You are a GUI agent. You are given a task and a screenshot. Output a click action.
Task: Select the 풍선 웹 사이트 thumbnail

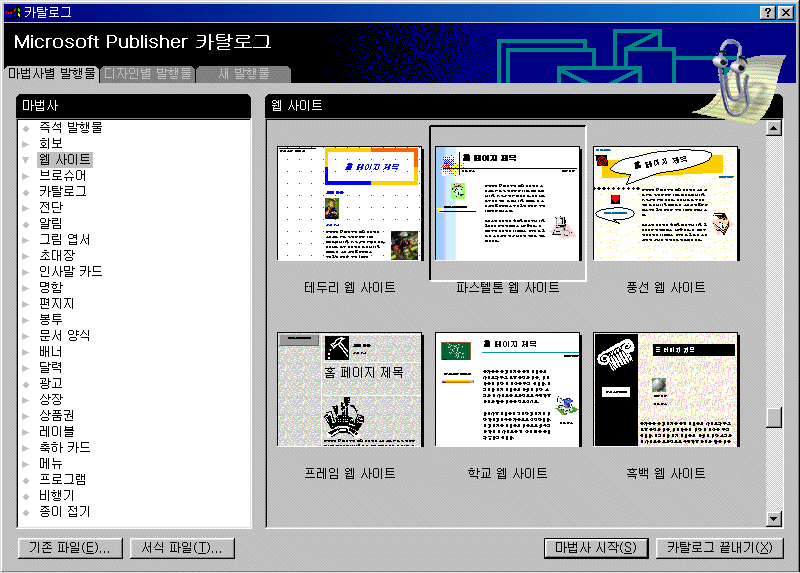click(666, 204)
